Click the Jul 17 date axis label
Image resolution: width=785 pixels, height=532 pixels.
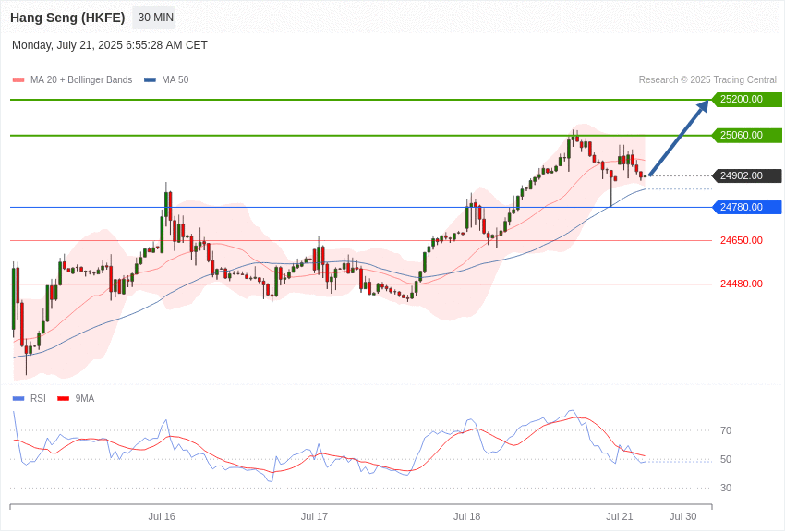[x=314, y=516]
